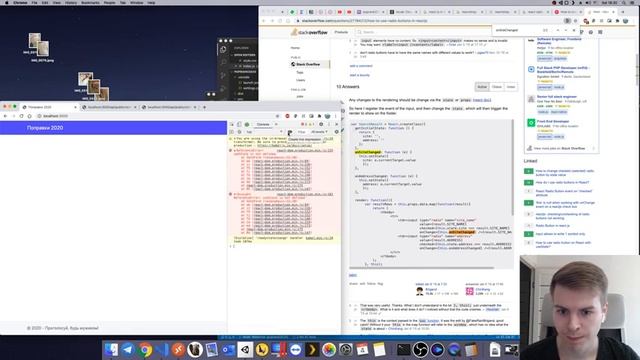Open Preview app in the Dock

click(x=211, y=350)
